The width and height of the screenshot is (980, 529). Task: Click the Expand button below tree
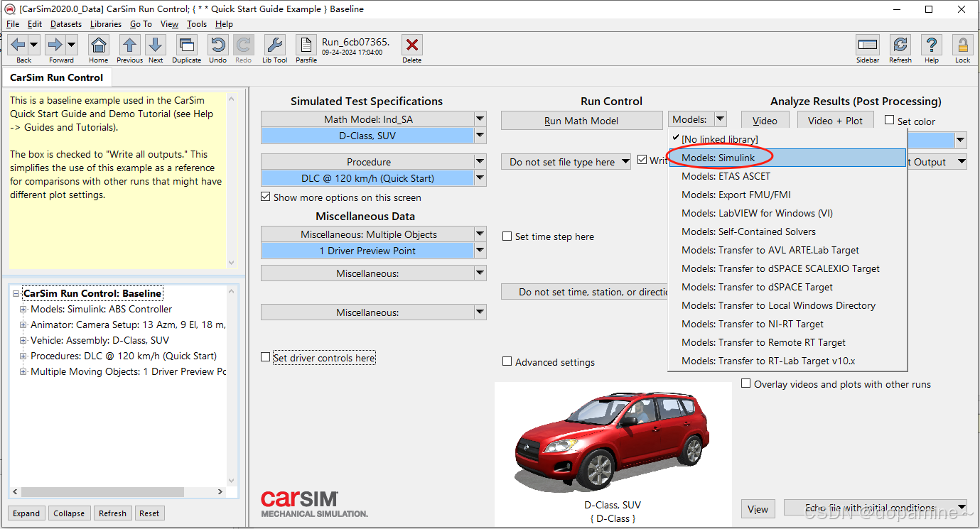point(26,513)
